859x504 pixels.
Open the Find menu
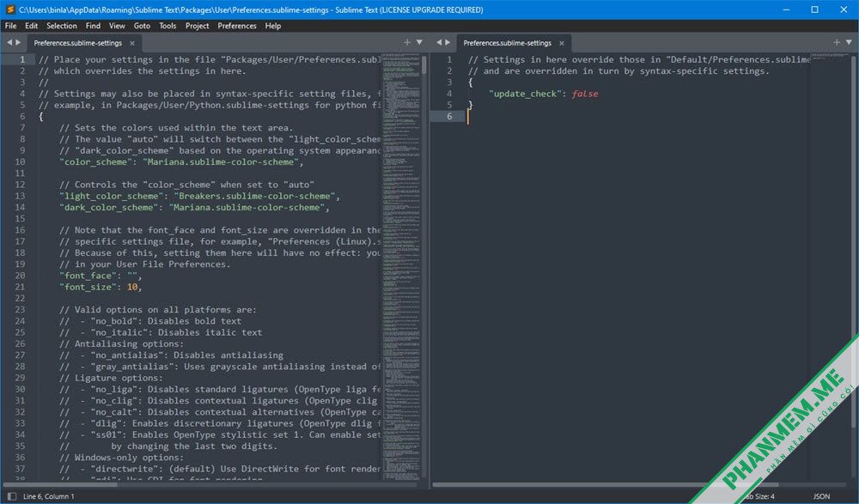pos(93,26)
